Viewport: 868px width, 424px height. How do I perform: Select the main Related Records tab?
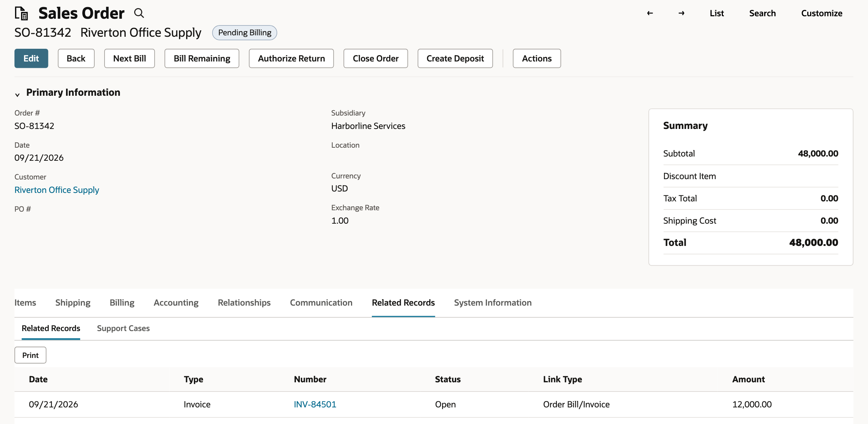click(403, 302)
